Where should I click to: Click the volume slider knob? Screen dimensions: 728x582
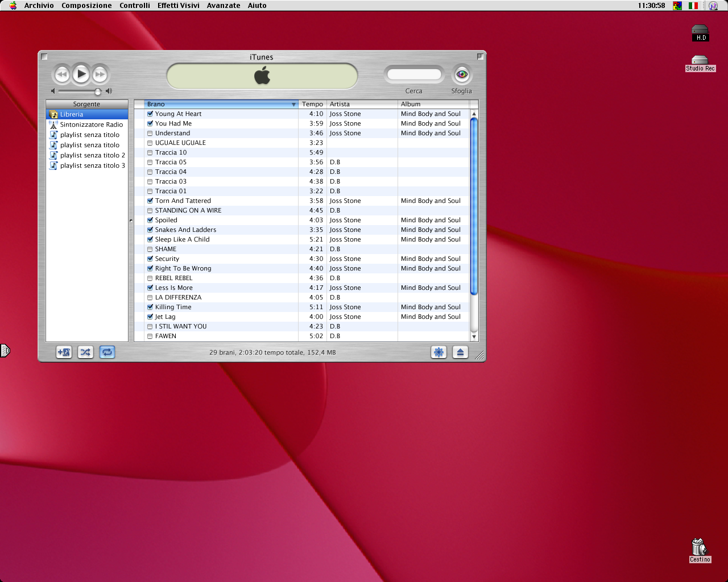[x=98, y=92]
